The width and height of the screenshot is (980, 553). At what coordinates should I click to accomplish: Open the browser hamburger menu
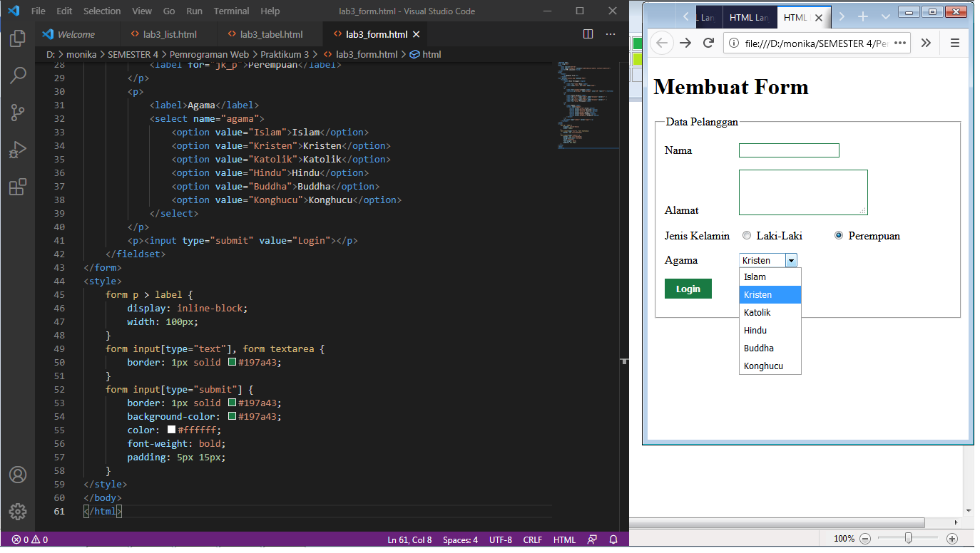pyautogui.click(x=954, y=43)
